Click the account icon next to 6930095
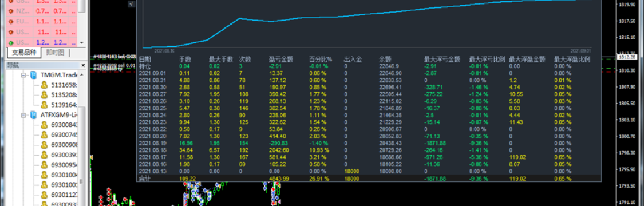644x206 pixels. [44, 165]
